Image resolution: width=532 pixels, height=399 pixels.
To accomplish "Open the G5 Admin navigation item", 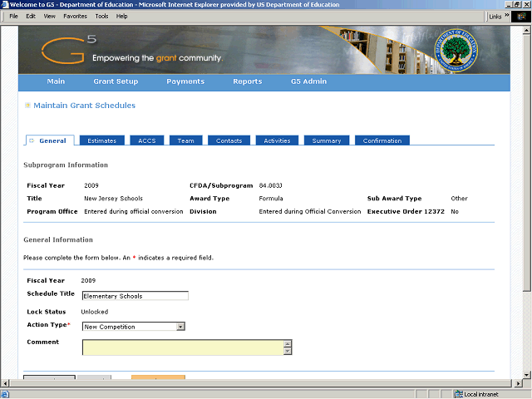I will coord(308,81).
